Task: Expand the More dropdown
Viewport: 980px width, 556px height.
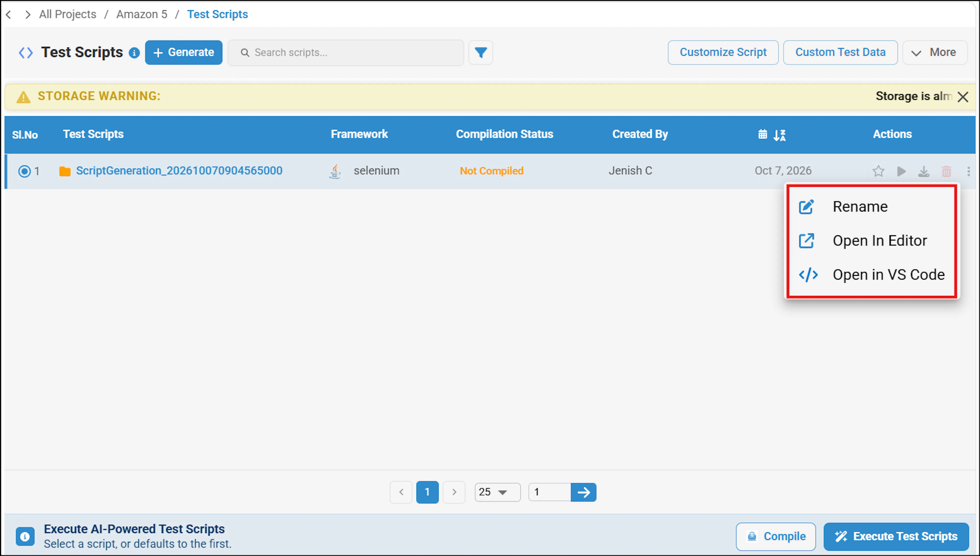Action: coord(935,52)
